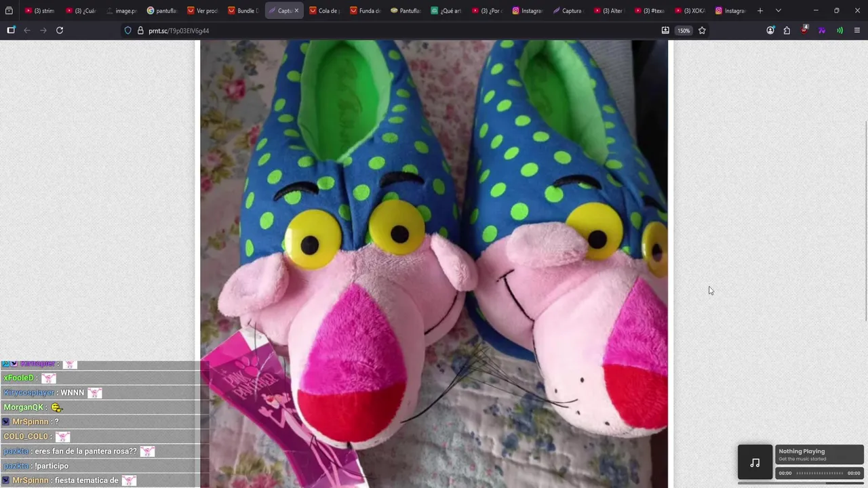868x488 pixels.
Task: Click the vertical page scrollbar
Action: coord(865,221)
